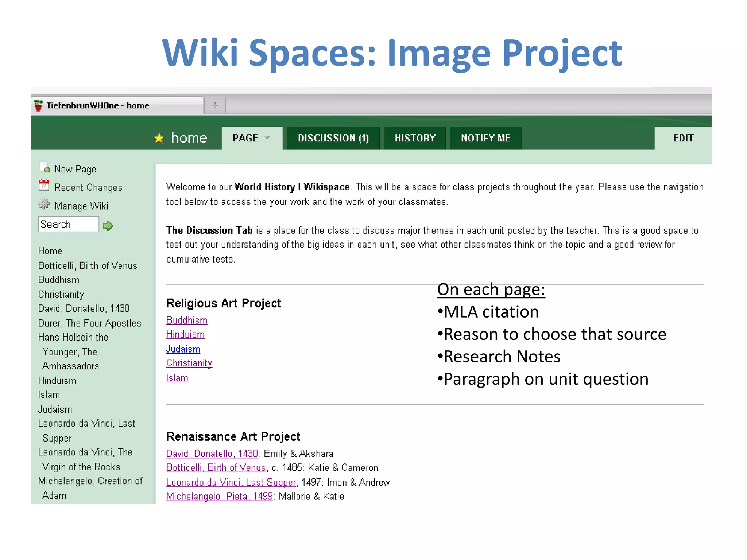The height and width of the screenshot is (560, 747).
Task: Open Michelangelo, Pieta, 1499 project link
Action: [220, 497]
